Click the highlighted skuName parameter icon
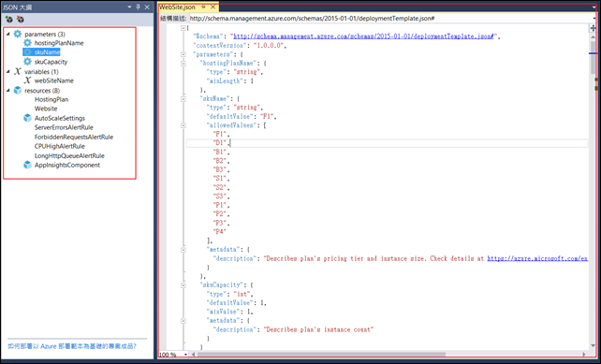Image resolution: width=601 pixels, height=364 pixels. [x=27, y=52]
